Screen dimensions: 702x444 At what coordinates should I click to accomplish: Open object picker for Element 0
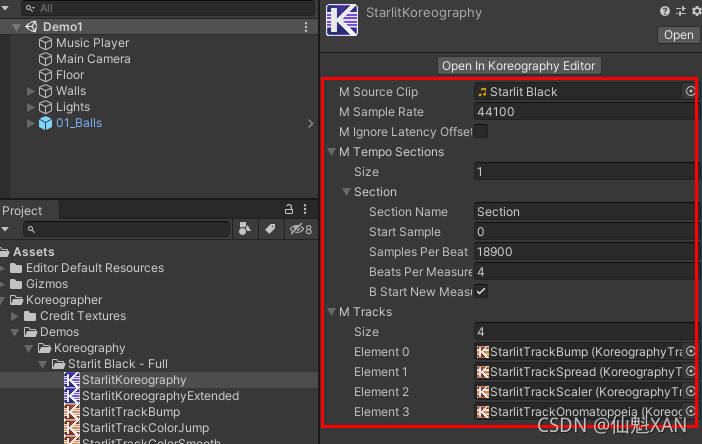click(690, 351)
